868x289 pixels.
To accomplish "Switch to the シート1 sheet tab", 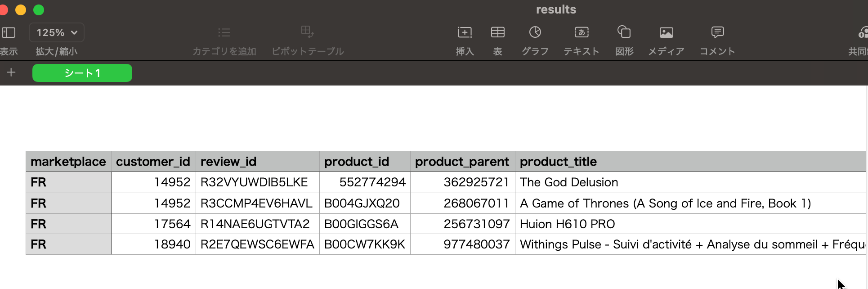I will (x=82, y=73).
